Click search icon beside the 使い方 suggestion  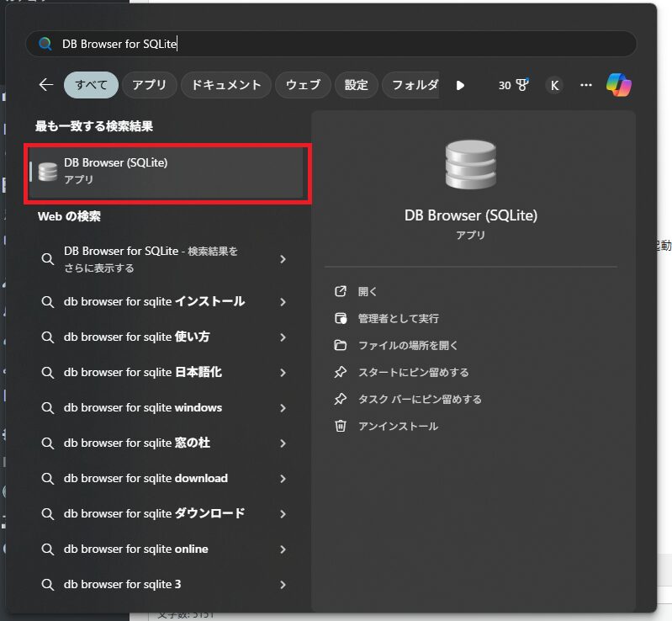pos(48,337)
